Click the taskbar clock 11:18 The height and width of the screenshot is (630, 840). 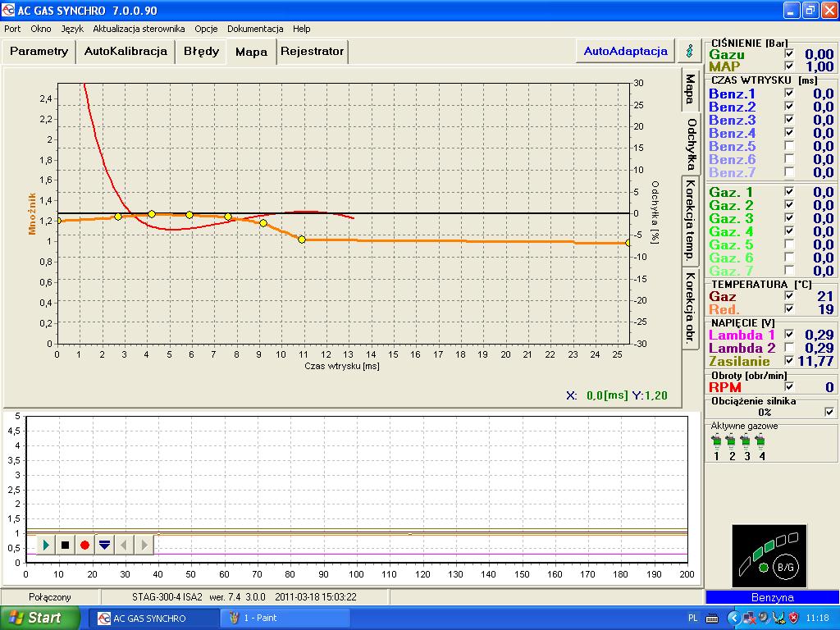[x=818, y=619]
